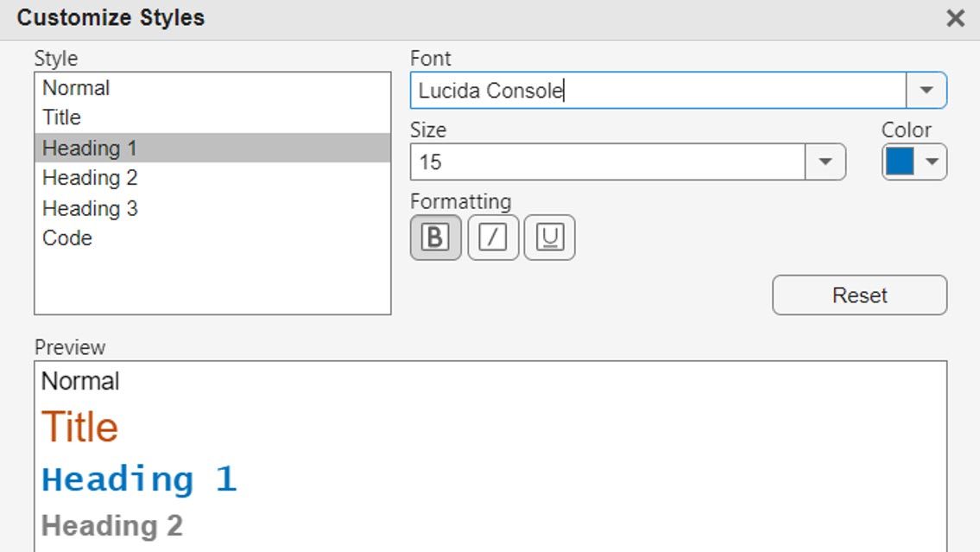This screenshot has width=980, height=552.
Task: Close the Customize Styles dialog
Action: [x=955, y=19]
